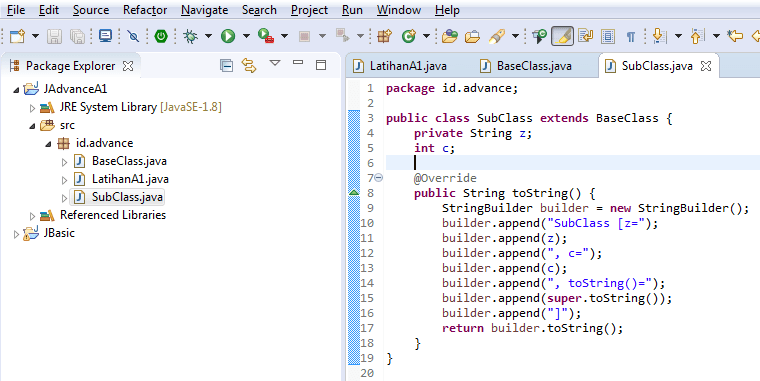760x381 pixels.
Task: Click the Open Type icon
Action: [450, 36]
